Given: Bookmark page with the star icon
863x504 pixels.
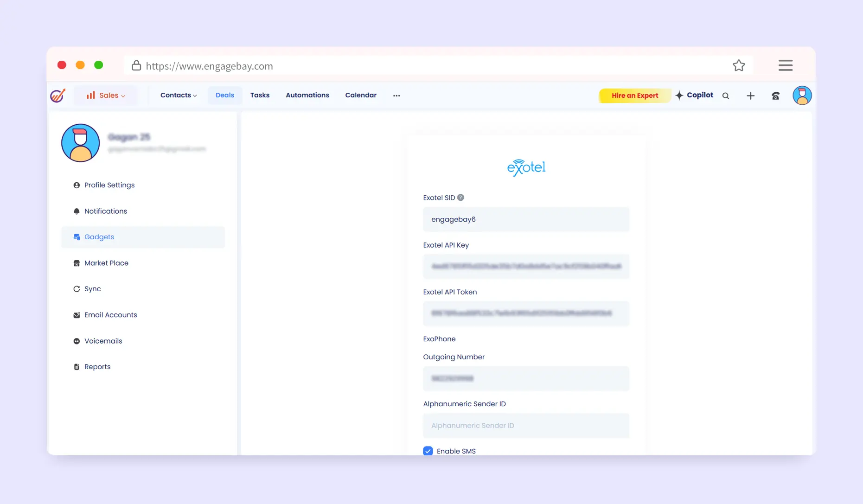Looking at the screenshot, I should point(739,66).
